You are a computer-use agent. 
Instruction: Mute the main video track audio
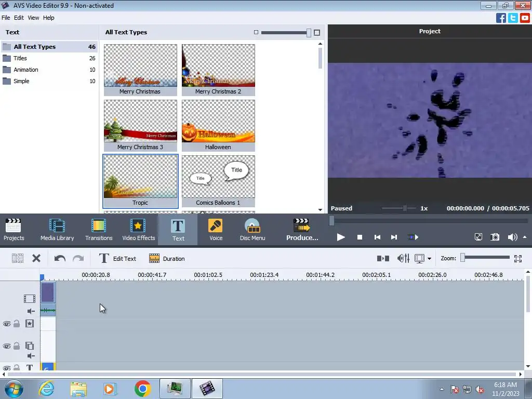click(x=31, y=311)
